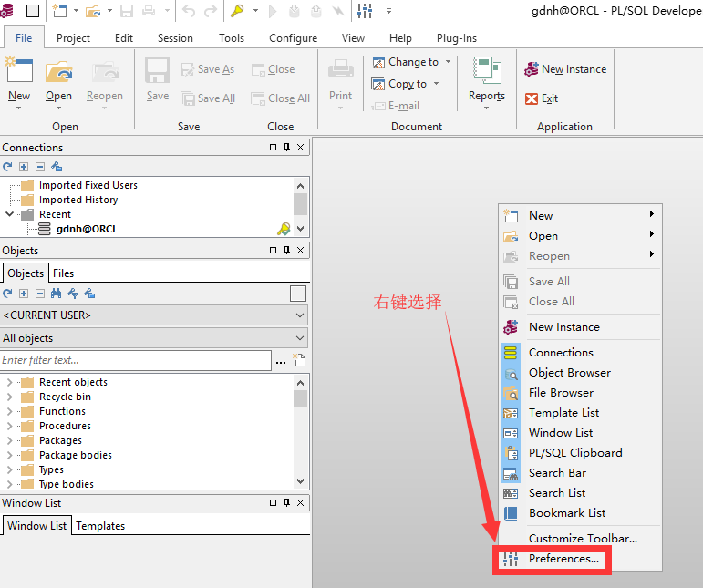Refresh the Connections panel list
The image size is (703, 588).
(7, 167)
